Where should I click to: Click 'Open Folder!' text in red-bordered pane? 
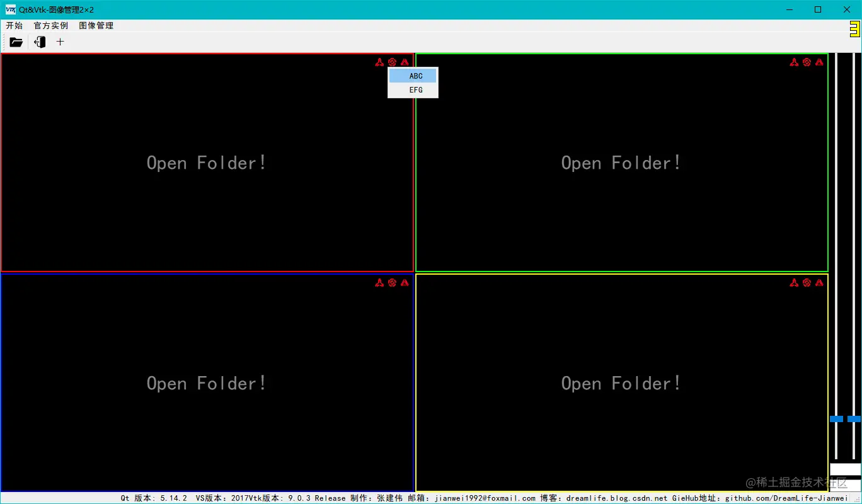[x=207, y=163]
